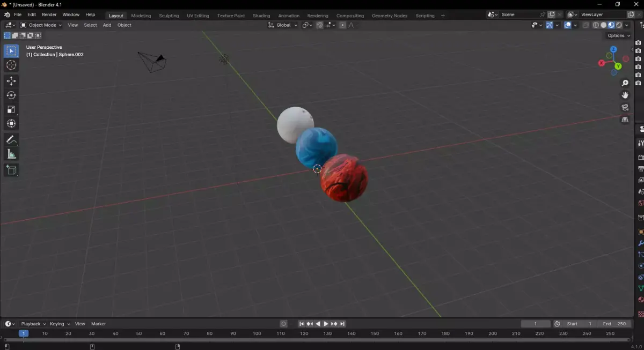Open Playback dropdown in timeline
This screenshot has height=350, width=644.
tap(33, 324)
